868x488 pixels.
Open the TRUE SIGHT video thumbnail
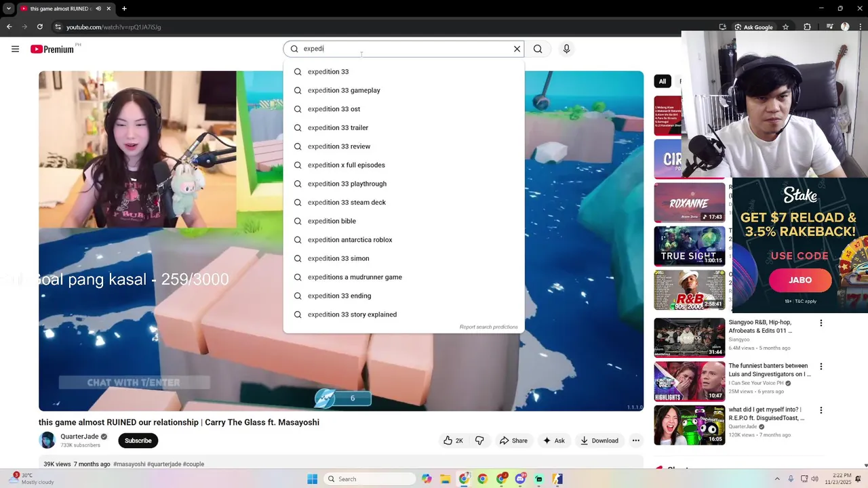coord(689,246)
